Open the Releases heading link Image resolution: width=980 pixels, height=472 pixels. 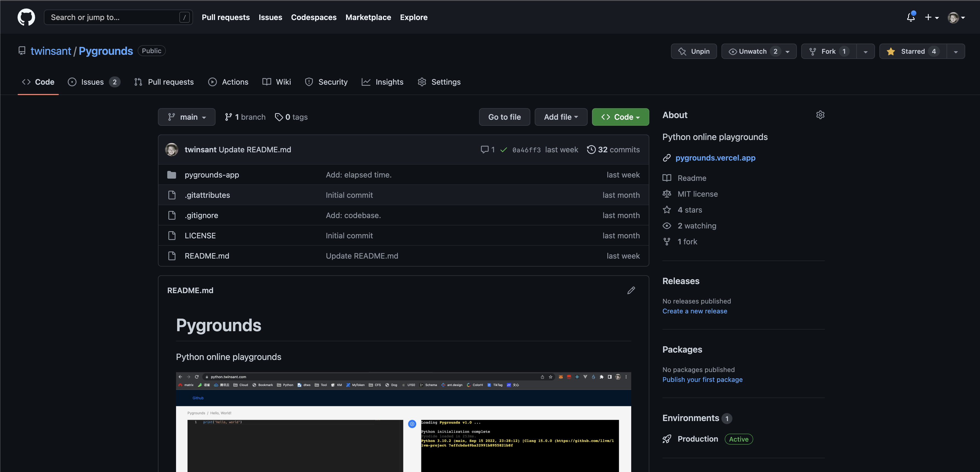[681, 281]
